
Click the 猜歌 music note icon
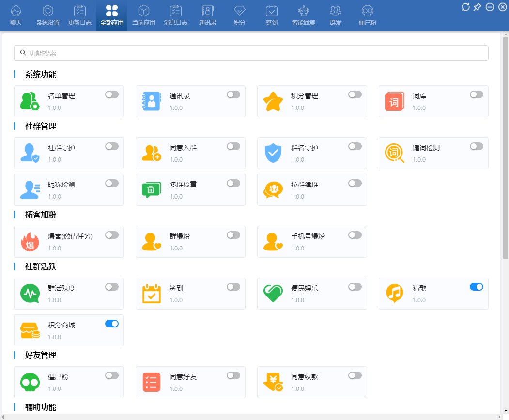394,293
